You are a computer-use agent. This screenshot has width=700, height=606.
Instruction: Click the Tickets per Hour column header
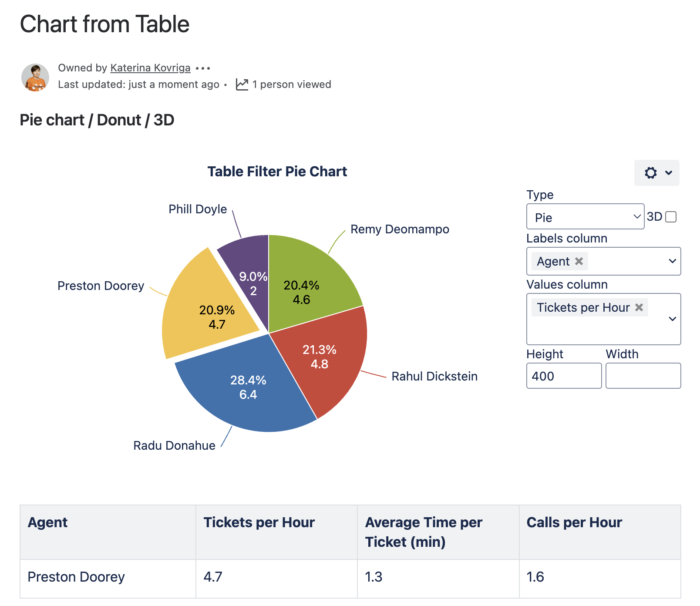259,522
